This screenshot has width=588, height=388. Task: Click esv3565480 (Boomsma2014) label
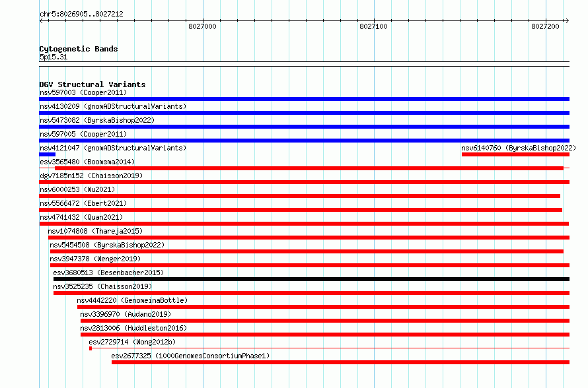pos(87,162)
